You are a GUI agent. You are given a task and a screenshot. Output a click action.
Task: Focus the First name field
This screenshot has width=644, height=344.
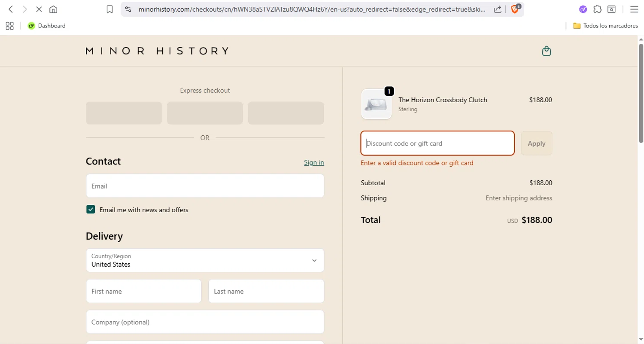click(143, 291)
